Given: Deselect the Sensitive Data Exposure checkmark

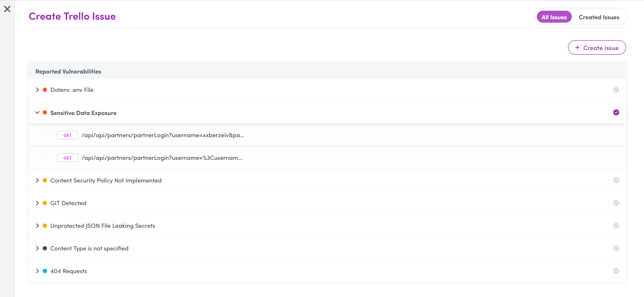Looking at the screenshot, I should coord(616,112).
